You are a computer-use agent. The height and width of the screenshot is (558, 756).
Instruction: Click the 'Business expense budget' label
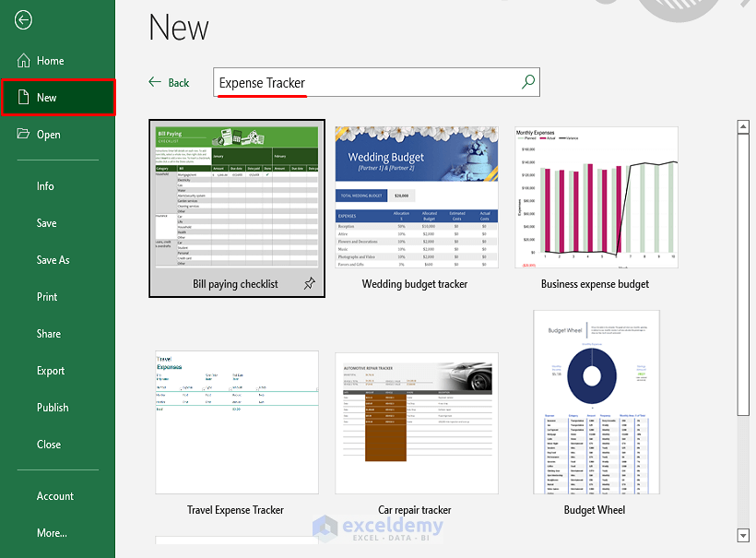(595, 284)
